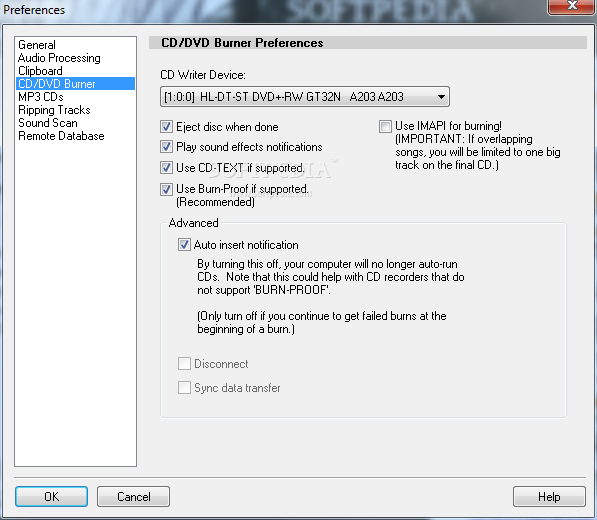Toggle Use Burn-Proof if supported checkbox
Viewport: 597px width, 520px height.
click(166, 189)
